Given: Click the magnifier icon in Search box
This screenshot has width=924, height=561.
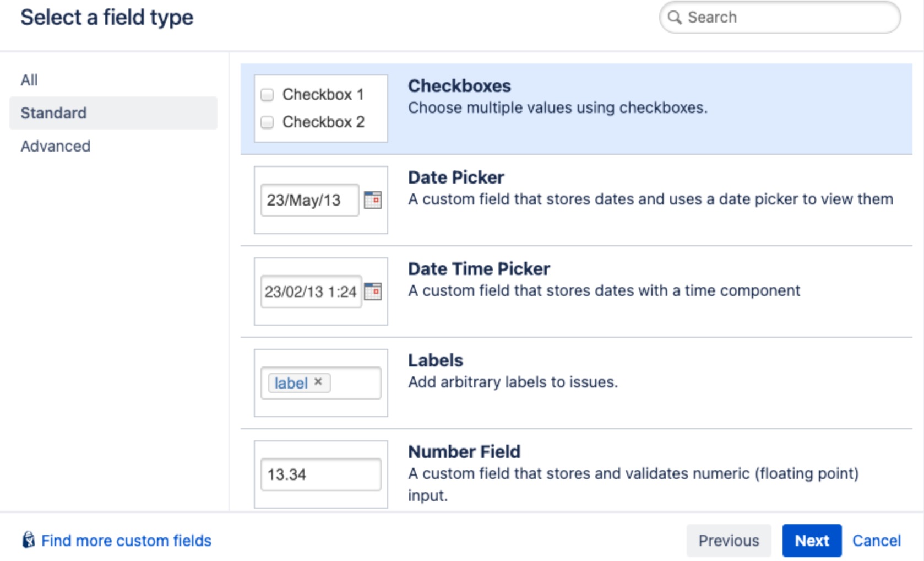Looking at the screenshot, I should coord(675,17).
